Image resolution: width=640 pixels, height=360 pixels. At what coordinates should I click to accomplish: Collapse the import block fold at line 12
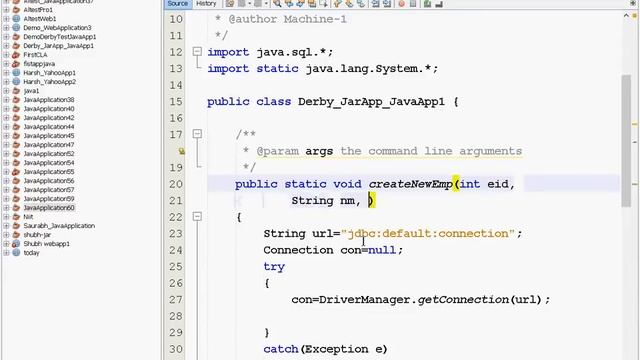pos(197,52)
